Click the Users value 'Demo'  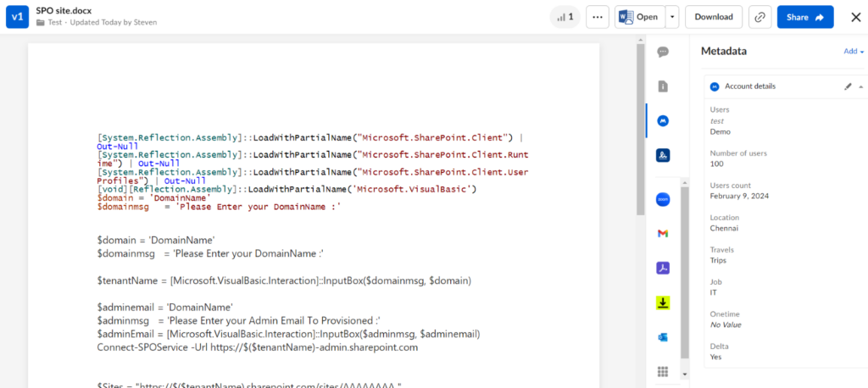point(721,131)
